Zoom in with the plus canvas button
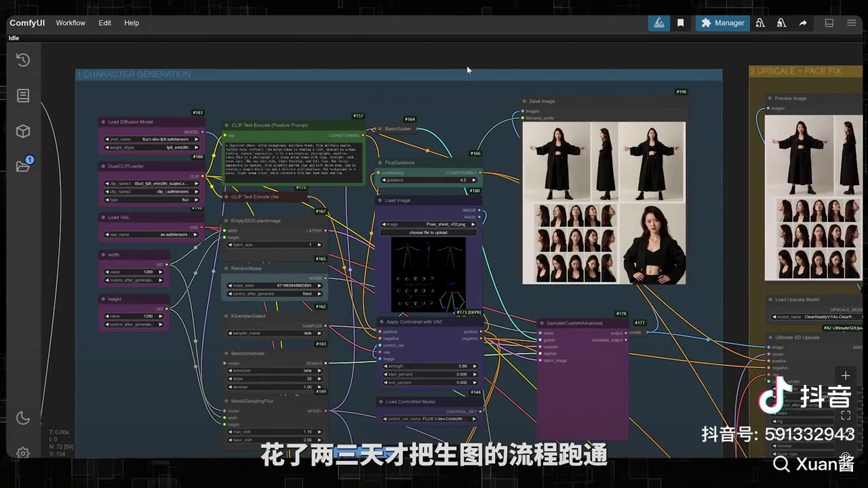This screenshot has height=488, width=868. pos(846,375)
